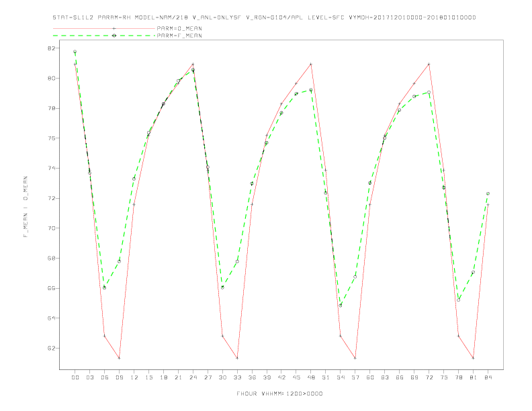Click x-axis tick label 75
The height and width of the screenshot is (411, 532).
[444, 377]
